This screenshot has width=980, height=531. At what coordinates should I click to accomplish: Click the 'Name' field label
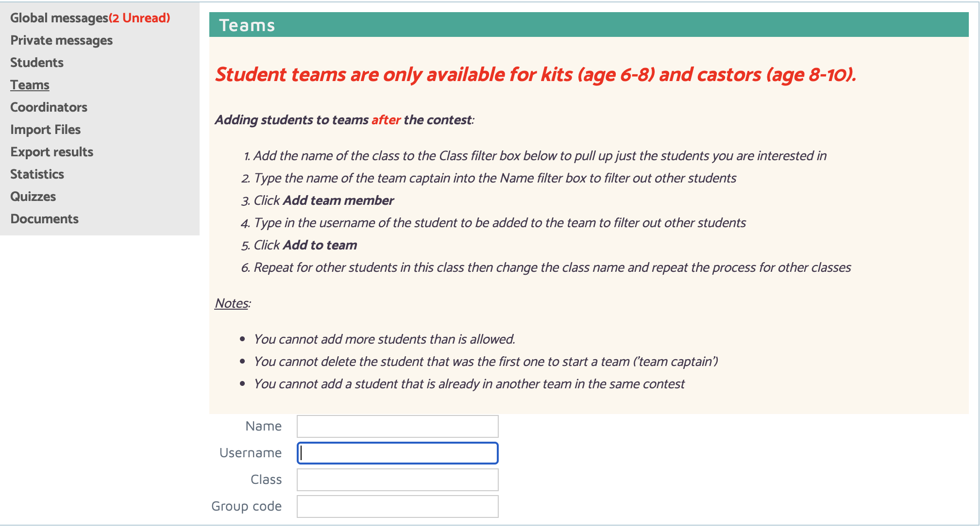point(264,426)
